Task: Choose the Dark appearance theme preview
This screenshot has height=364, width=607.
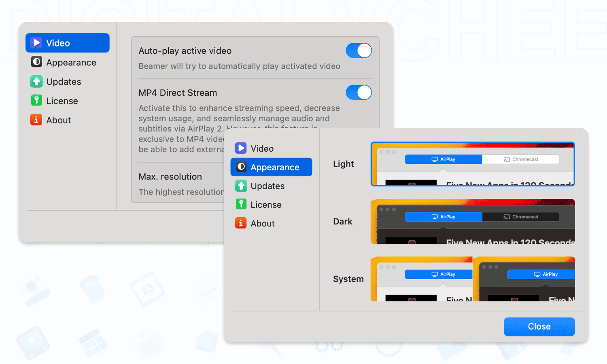Action: 473,221
